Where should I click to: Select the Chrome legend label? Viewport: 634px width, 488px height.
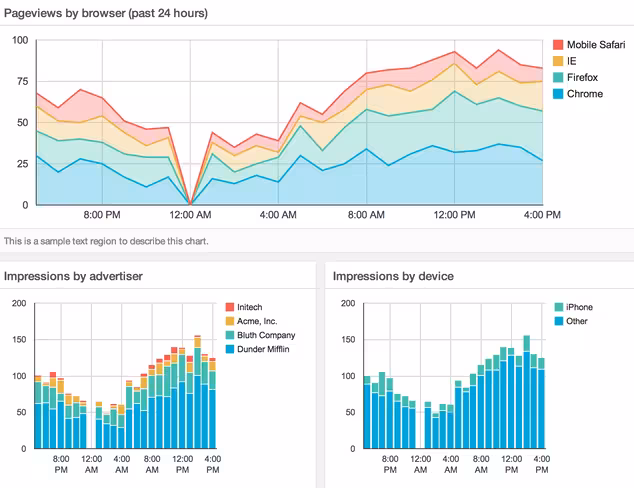[585, 94]
